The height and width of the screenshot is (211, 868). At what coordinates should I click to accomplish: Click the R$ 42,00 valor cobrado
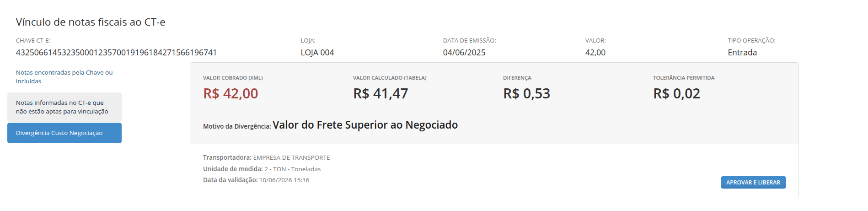pos(230,93)
